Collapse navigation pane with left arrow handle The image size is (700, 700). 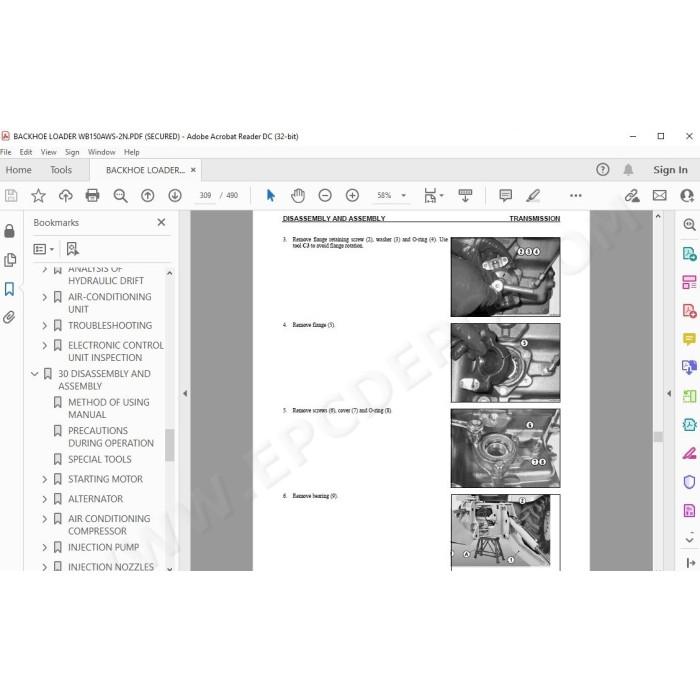click(x=185, y=393)
